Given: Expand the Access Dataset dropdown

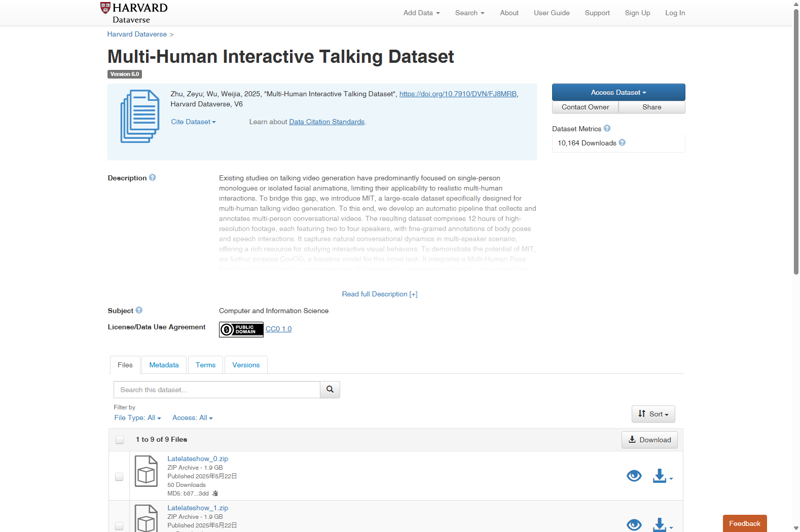Looking at the screenshot, I should tap(619, 92).
